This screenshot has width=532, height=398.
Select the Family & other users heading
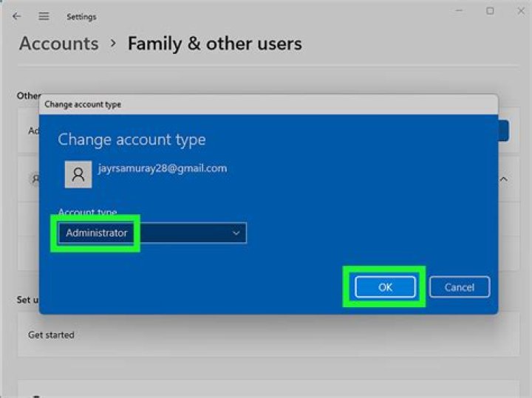click(214, 44)
